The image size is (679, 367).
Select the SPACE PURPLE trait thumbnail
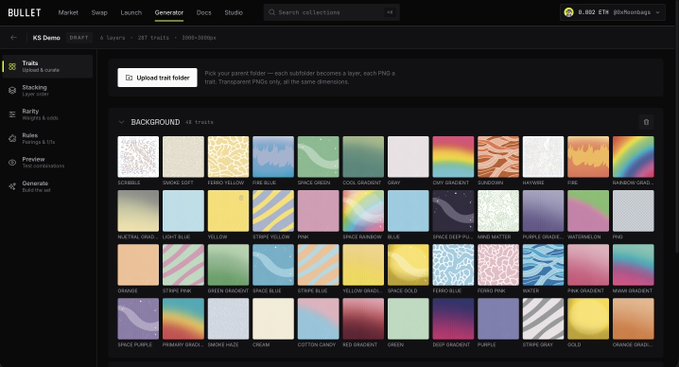pyautogui.click(x=138, y=319)
